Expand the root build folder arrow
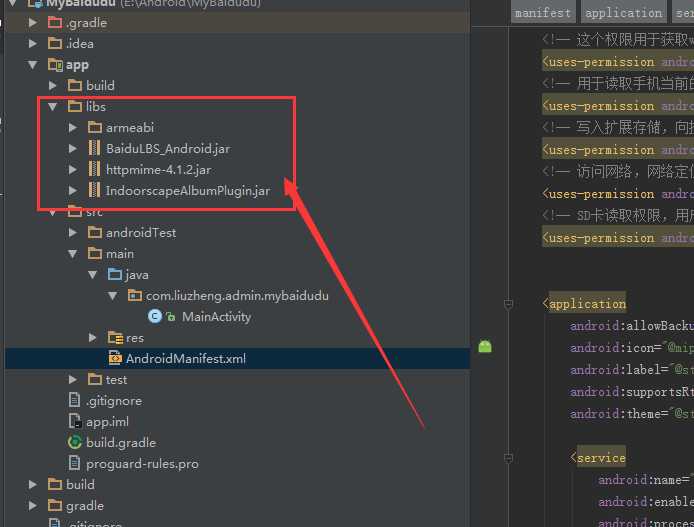Image resolution: width=694 pixels, height=527 pixels. pos(33,485)
